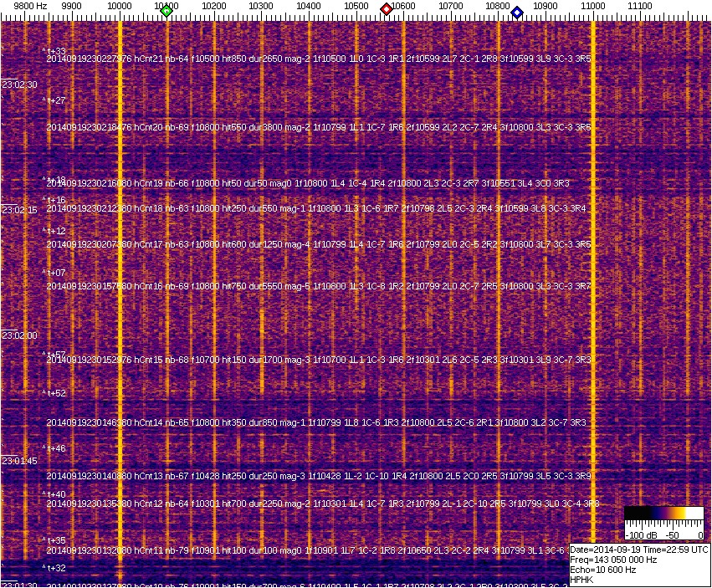
Task: Select the t+52 event marker
Action: (x=55, y=393)
